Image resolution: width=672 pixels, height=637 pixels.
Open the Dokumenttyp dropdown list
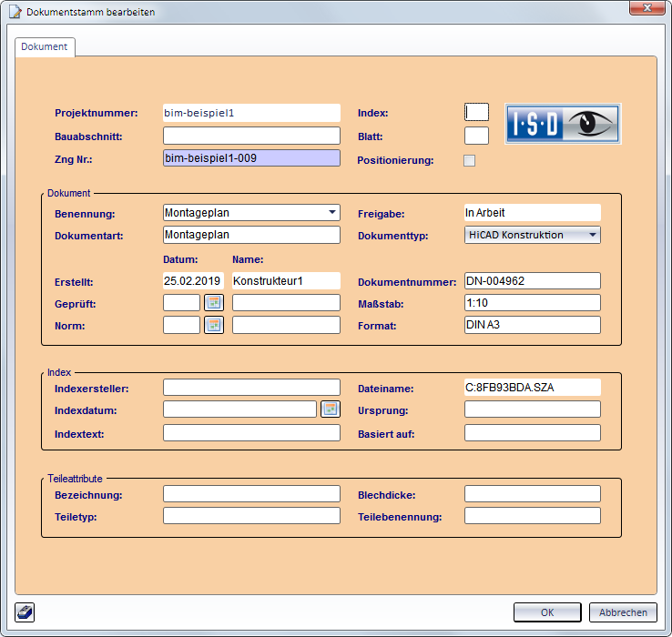592,236
